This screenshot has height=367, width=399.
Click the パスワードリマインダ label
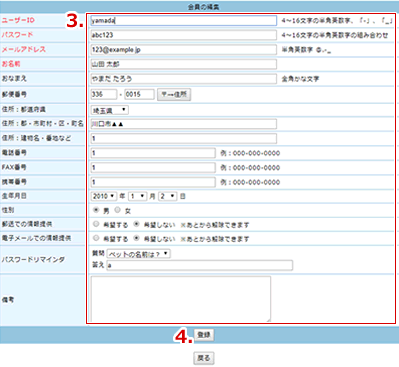click(x=33, y=260)
